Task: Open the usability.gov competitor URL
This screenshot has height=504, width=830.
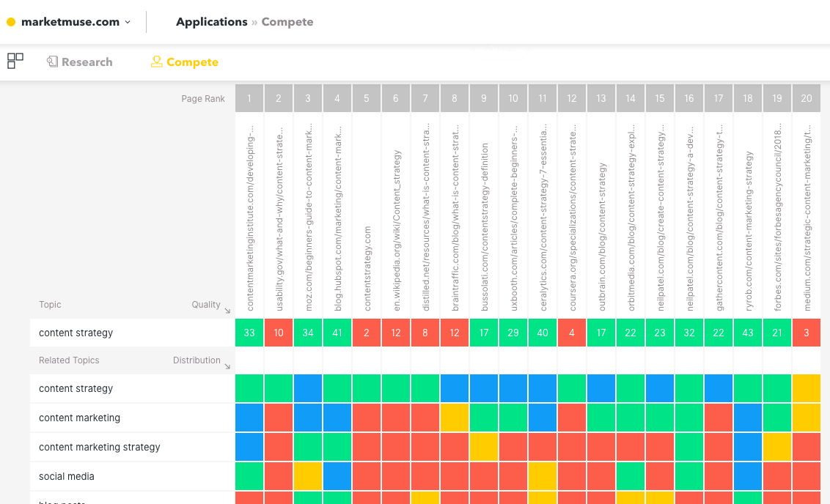Action: [x=279, y=218]
